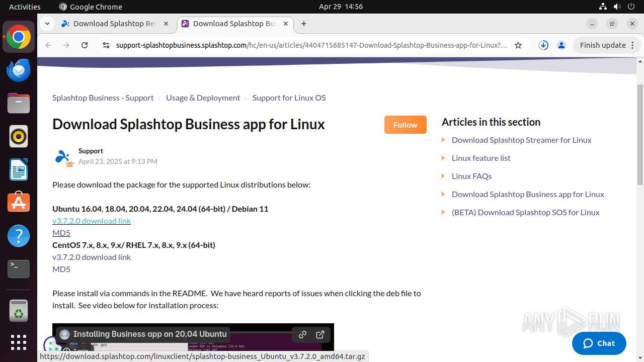
Task: Open Support for Linux OS breadcrumb
Action: point(289,98)
